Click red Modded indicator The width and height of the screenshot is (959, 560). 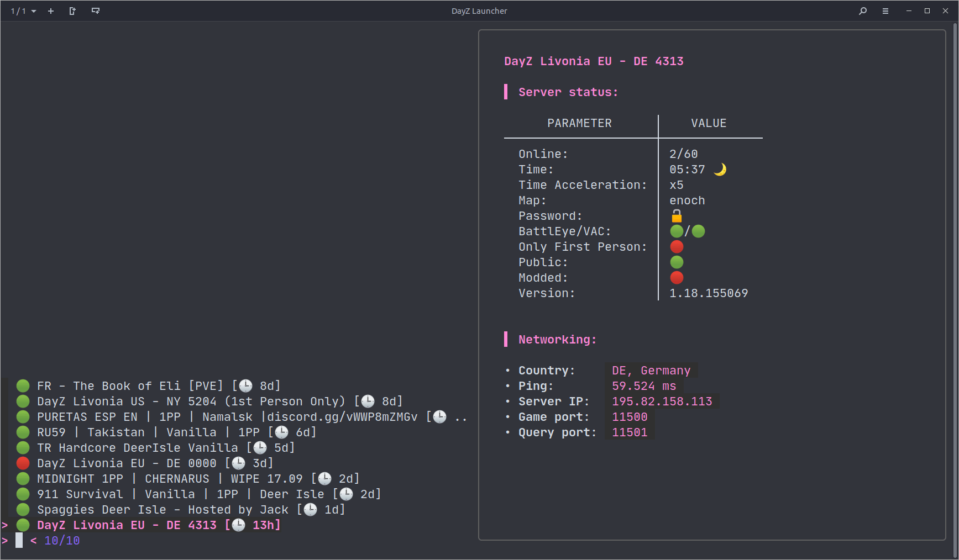pos(677,278)
